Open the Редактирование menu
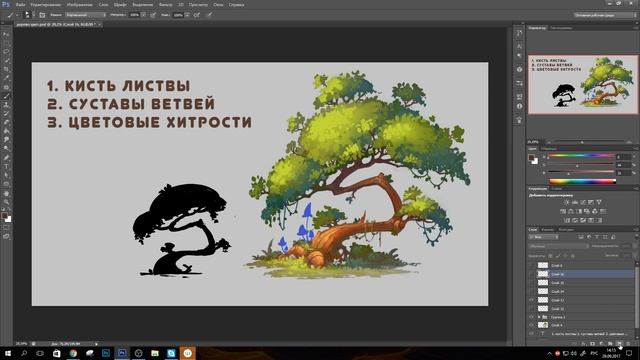The image size is (640, 360). [x=46, y=4]
